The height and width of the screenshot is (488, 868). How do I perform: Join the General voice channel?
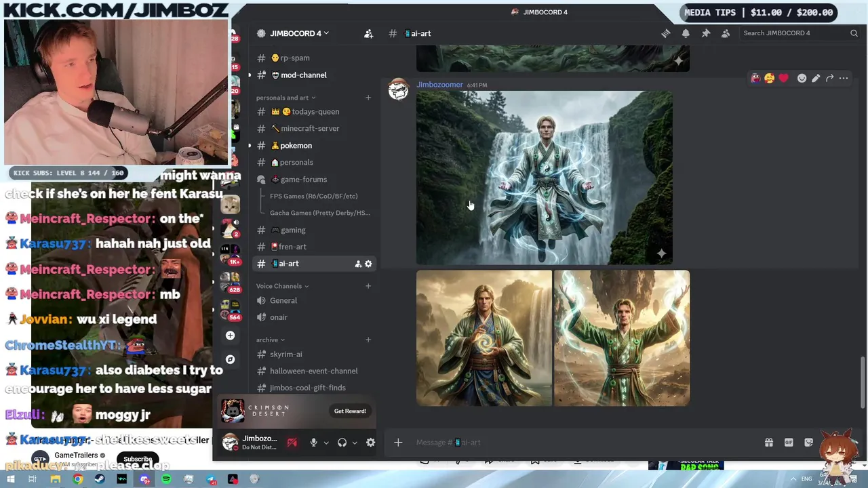pos(313,301)
